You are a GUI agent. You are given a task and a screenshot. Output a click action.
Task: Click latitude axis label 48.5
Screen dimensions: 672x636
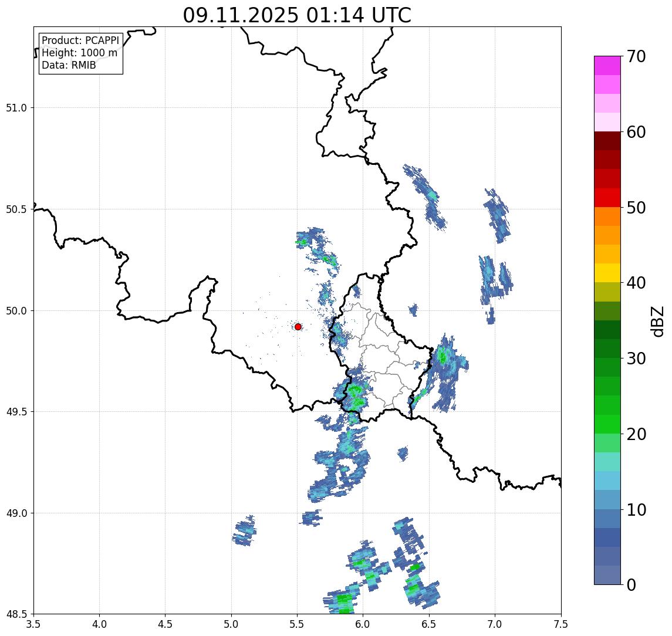coord(16,614)
